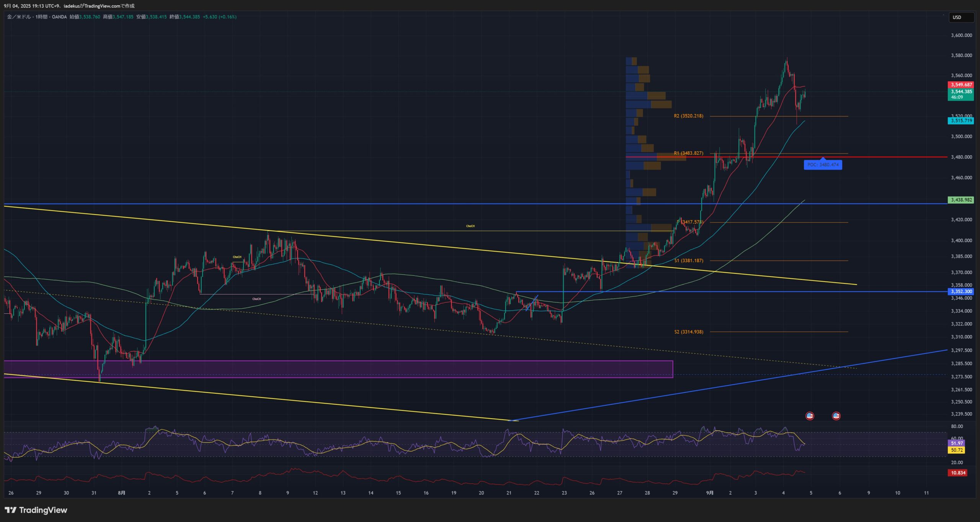The height and width of the screenshot is (522, 980).
Task: Click date 23 on the time axis
Action: click(x=564, y=493)
